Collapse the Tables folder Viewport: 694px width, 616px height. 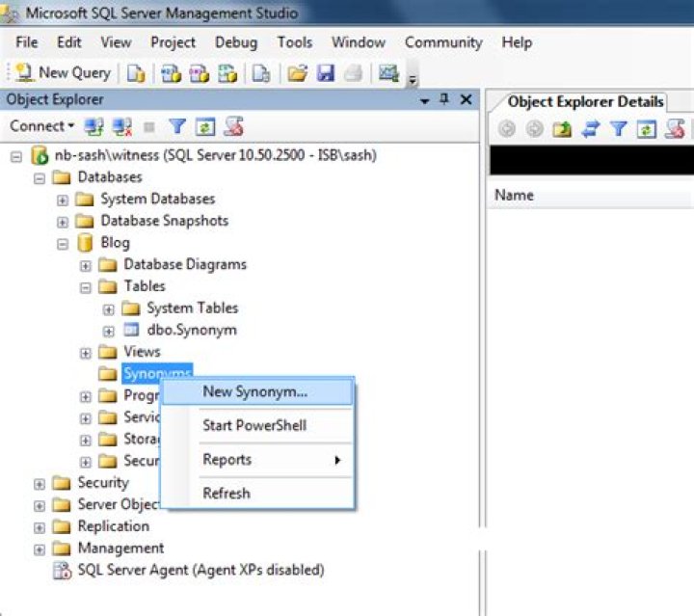pos(86,287)
